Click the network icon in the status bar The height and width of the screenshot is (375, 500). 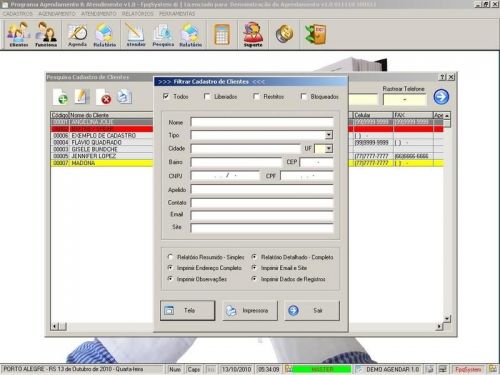pos(443,369)
